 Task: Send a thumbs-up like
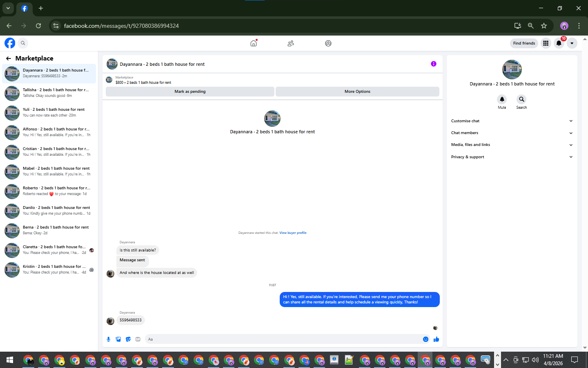[x=436, y=339]
